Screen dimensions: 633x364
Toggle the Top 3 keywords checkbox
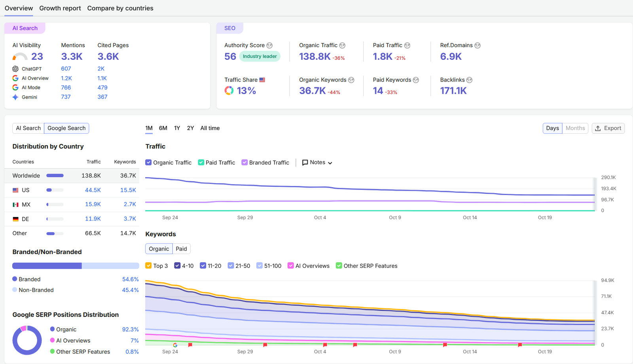pyautogui.click(x=148, y=266)
